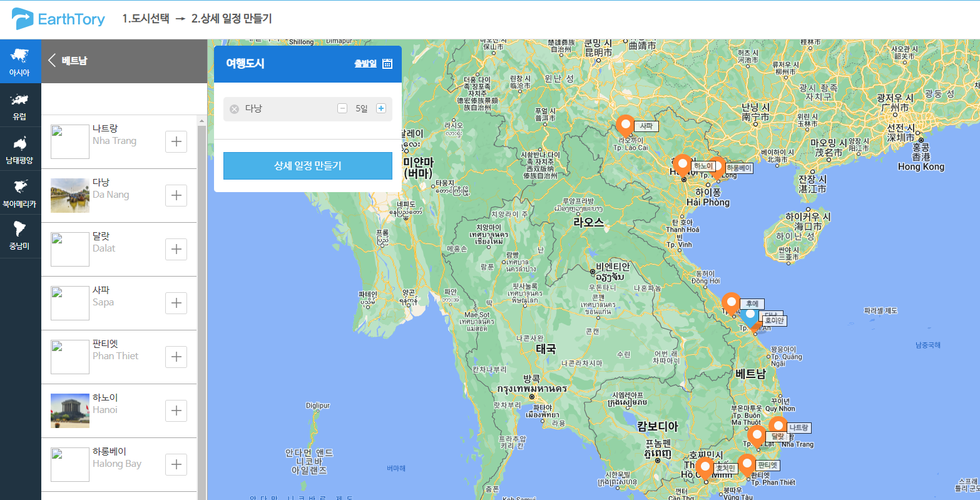
Task: Select the 아시아 continent icon
Action: (20, 61)
